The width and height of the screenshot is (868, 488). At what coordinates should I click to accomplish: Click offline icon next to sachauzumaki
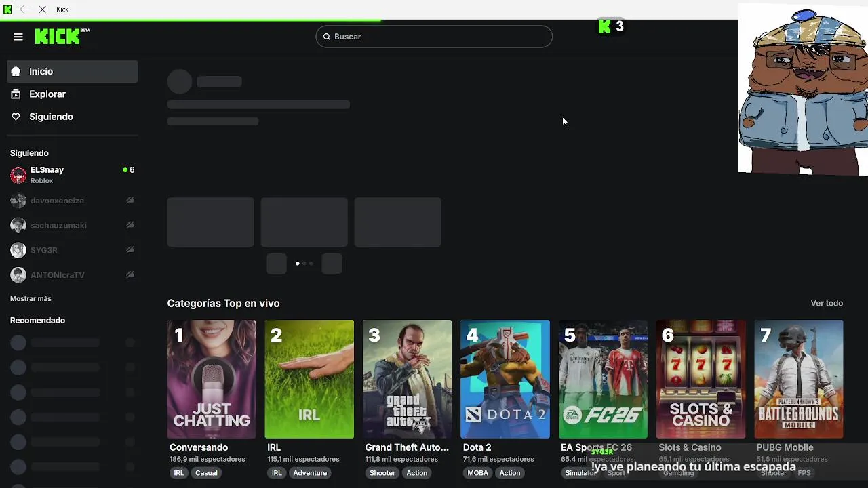tap(130, 225)
